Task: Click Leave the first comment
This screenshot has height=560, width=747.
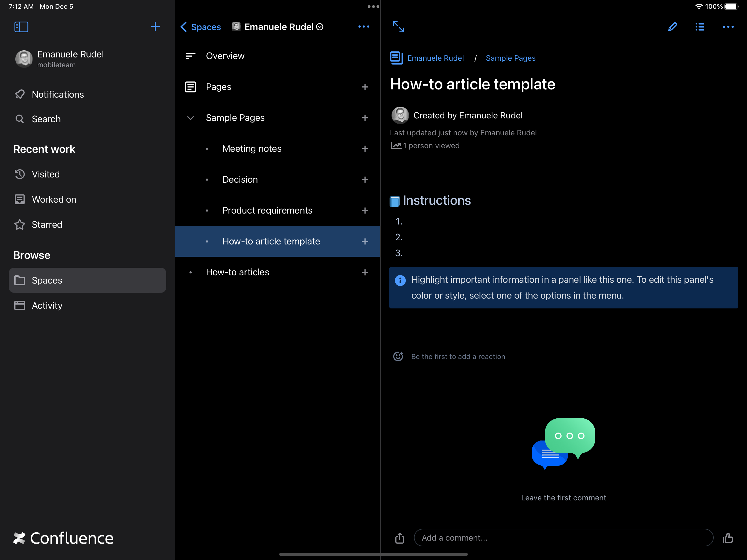Action: coord(563,497)
